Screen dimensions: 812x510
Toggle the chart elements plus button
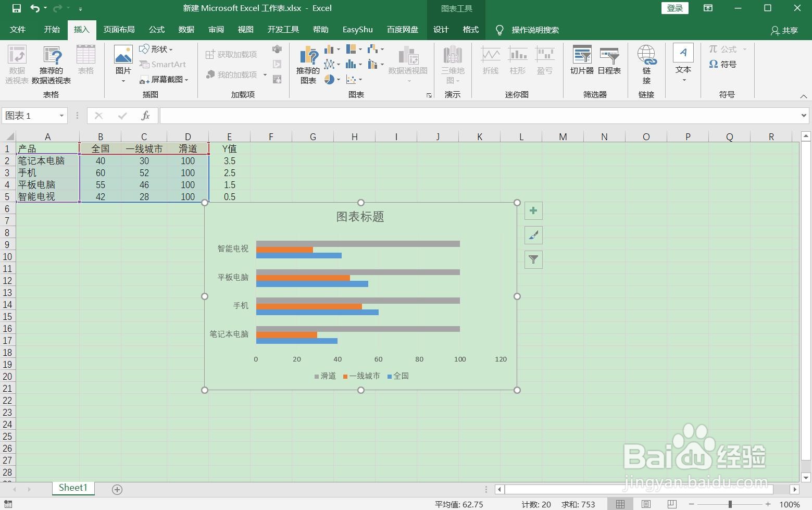pos(533,210)
